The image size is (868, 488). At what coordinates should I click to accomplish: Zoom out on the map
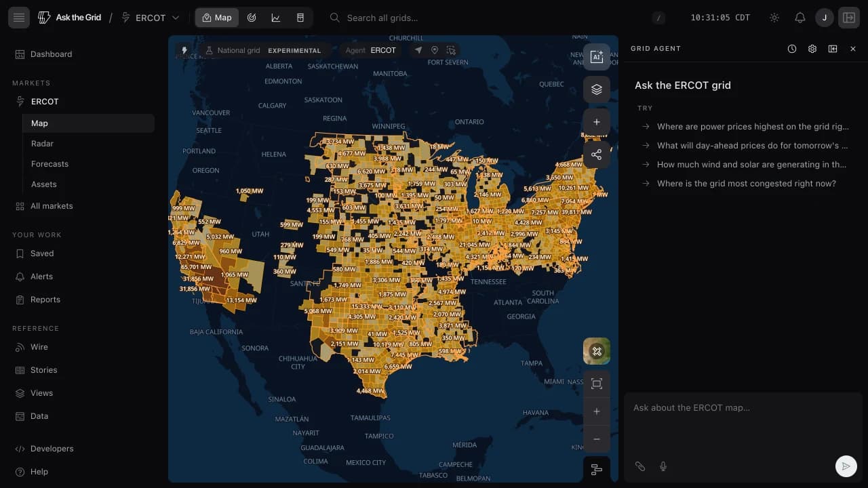click(597, 439)
